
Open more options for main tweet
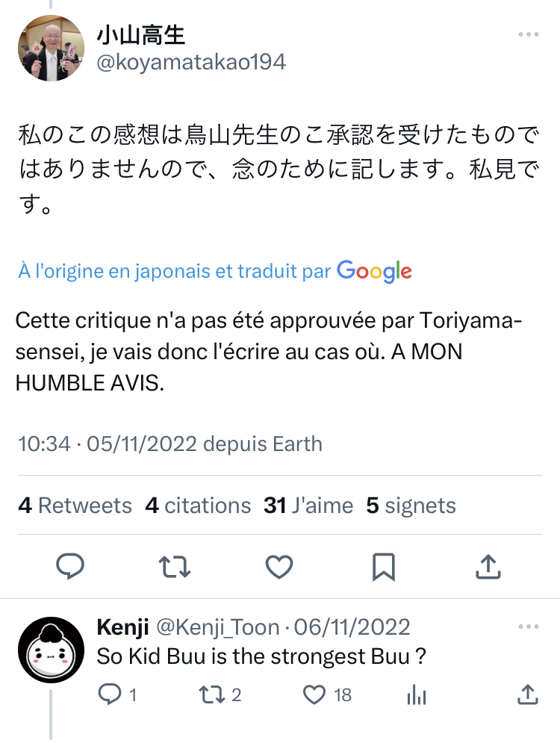coord(528,35)
